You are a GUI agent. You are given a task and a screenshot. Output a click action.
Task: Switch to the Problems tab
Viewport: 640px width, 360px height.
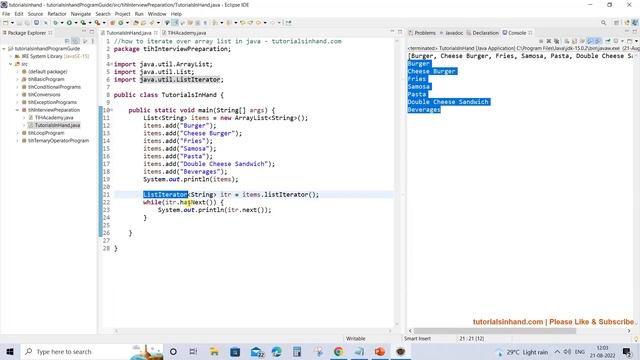click(x=422, y=33)
